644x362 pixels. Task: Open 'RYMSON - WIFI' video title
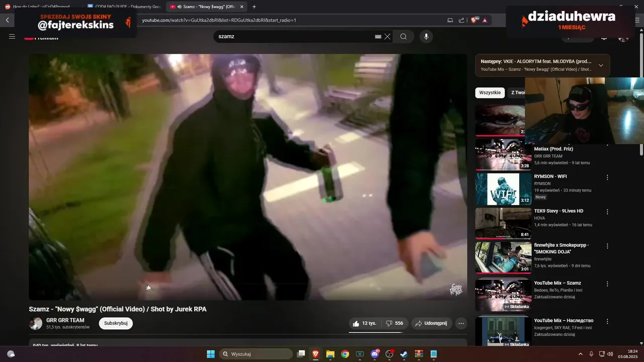[x=550, y=176]
